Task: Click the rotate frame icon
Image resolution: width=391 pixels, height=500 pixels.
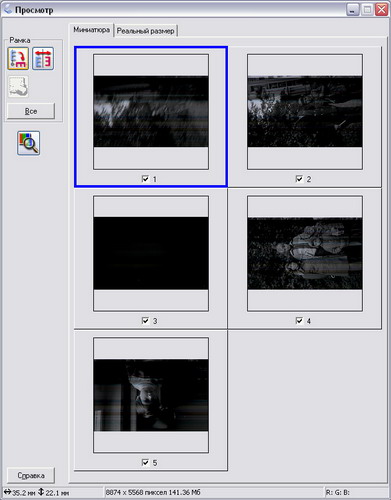Action: coord(18,59)
